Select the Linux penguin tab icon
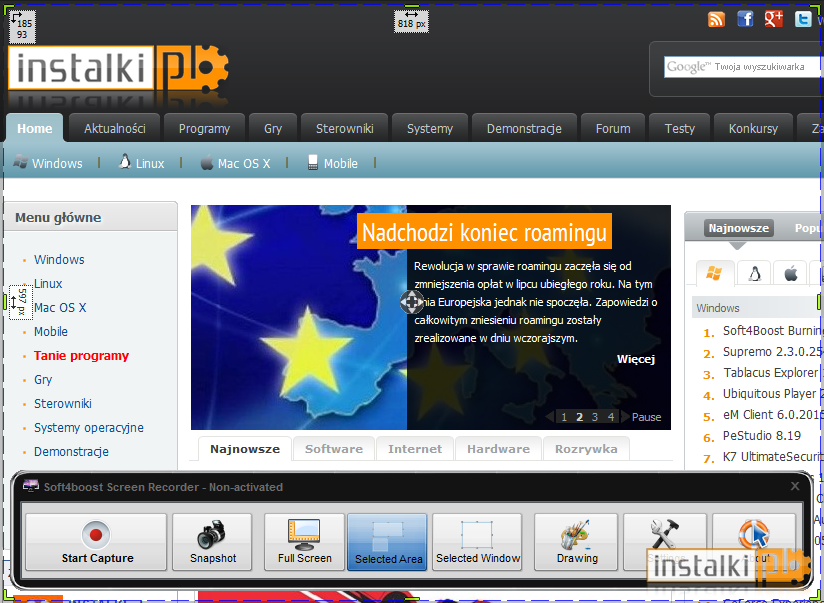Screen dimensions: 824x603 click(754, 273)
